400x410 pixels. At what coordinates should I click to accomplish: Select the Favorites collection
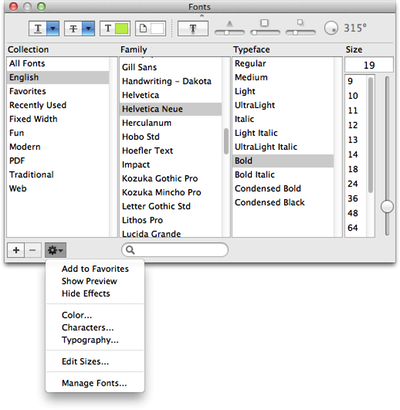[58, 91]
